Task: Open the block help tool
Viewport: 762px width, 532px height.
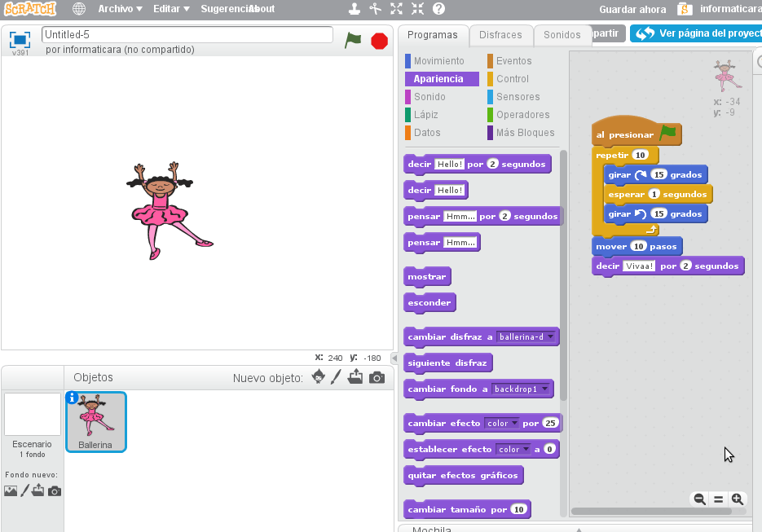Action: tap(439, 10)
